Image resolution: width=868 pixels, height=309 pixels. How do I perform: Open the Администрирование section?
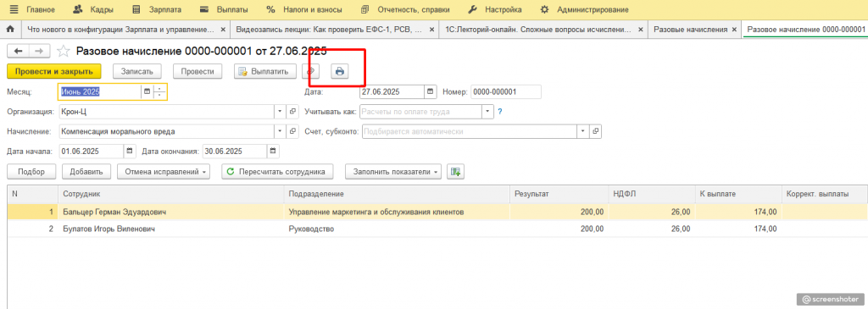point(584,9)
